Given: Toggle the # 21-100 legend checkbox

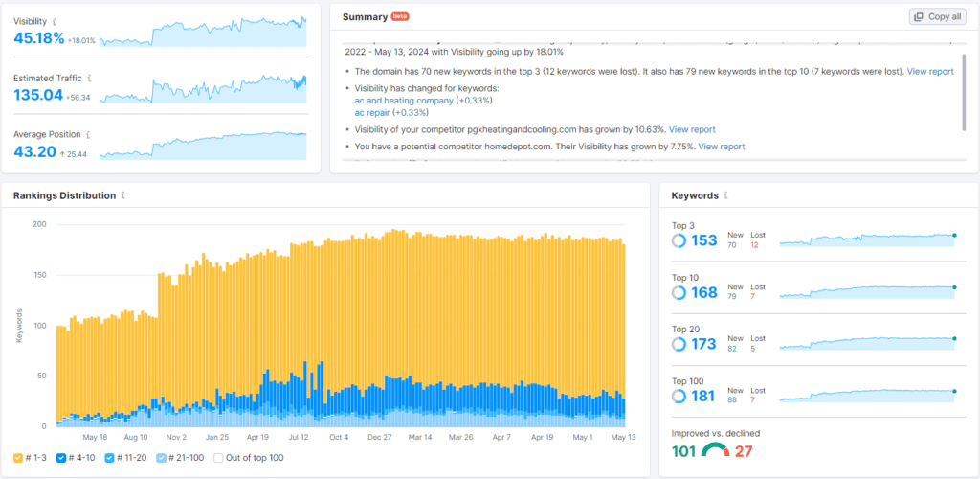Looking at the screenshot, I should tap(162, 458).
